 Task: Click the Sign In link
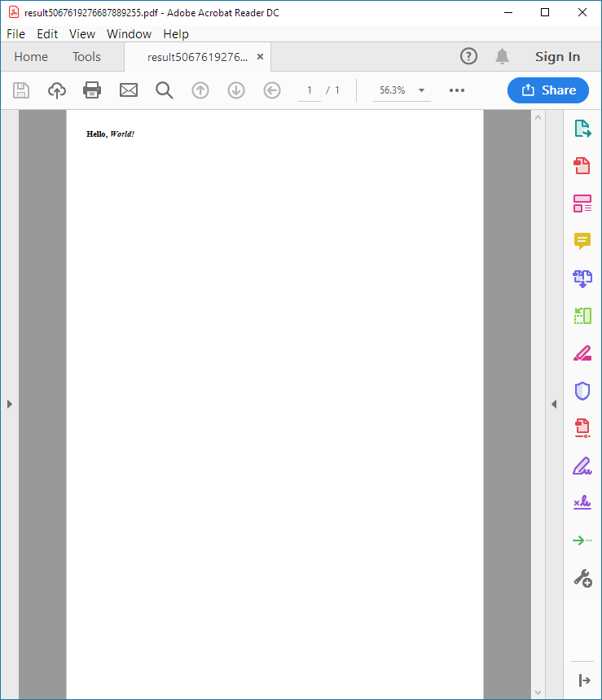pyautogui.click(x=557, y=57)
